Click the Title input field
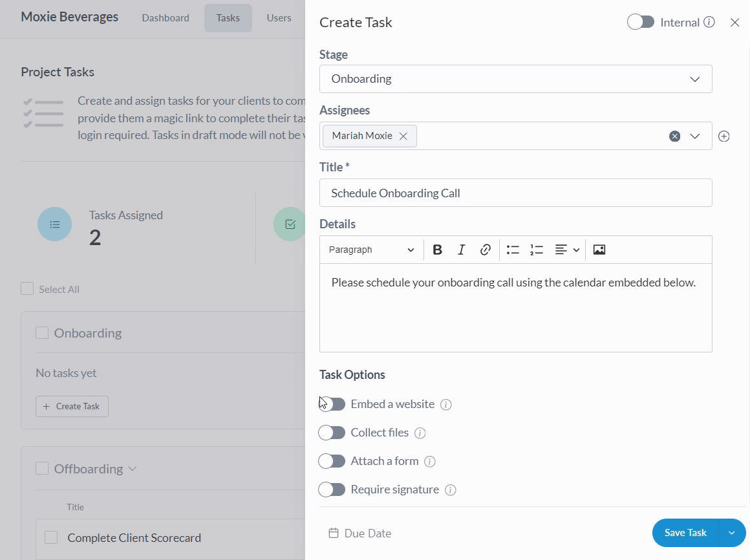Viewport: 750px width, 560px height. click(x=515, y=193)
